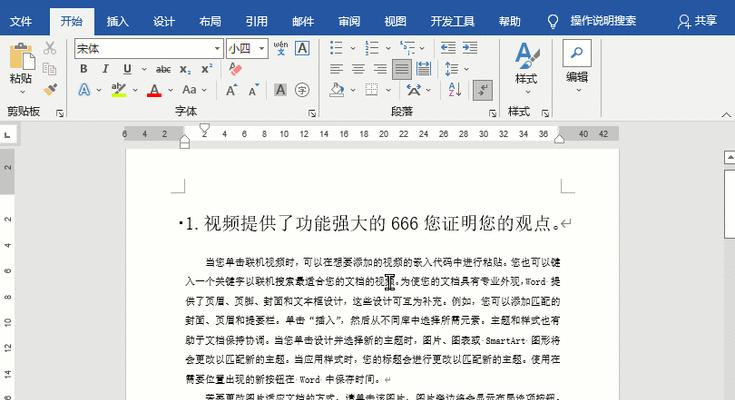Switch to the 布局 Layout tab

[210, 22]
